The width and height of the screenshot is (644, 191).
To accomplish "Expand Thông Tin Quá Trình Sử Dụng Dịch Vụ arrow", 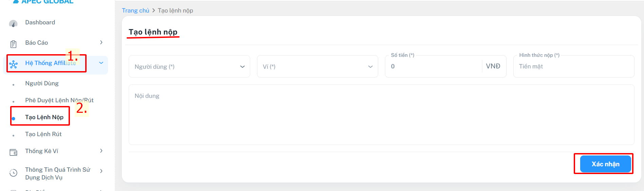I will (101, 171).
